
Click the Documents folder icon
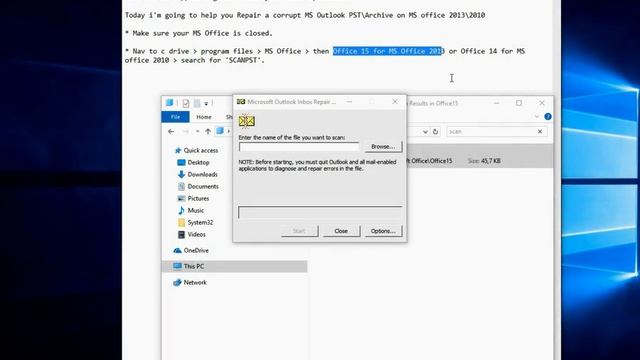point(181,187)
